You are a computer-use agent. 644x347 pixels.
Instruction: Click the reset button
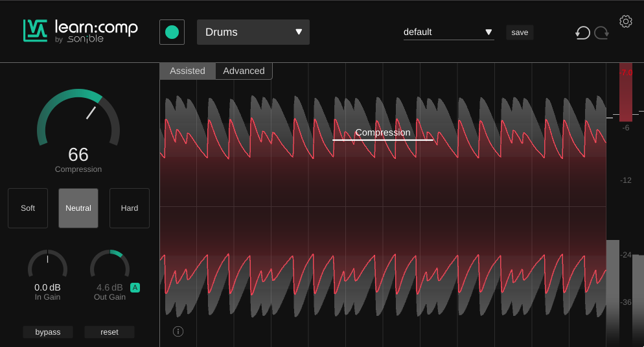109,332
